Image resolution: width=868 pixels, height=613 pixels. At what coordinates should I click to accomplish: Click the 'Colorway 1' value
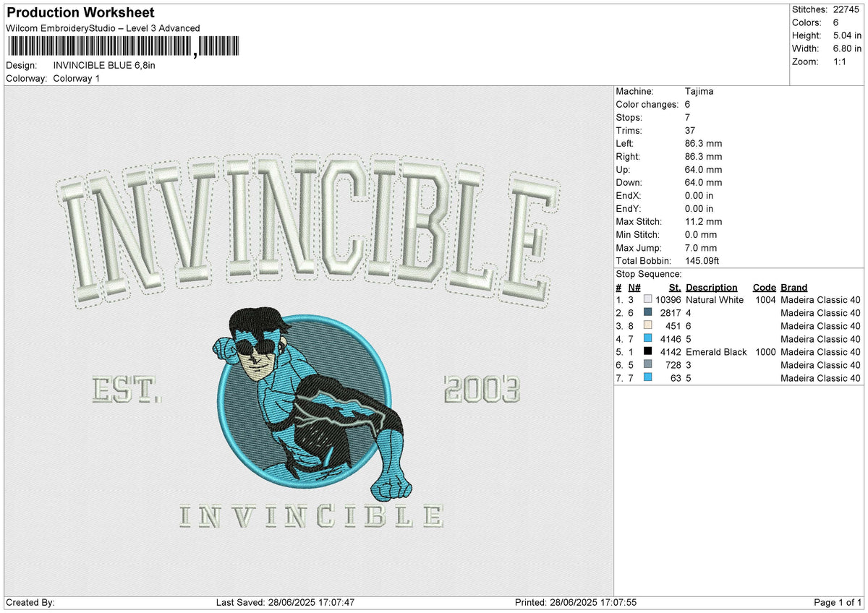click(77, 78)
